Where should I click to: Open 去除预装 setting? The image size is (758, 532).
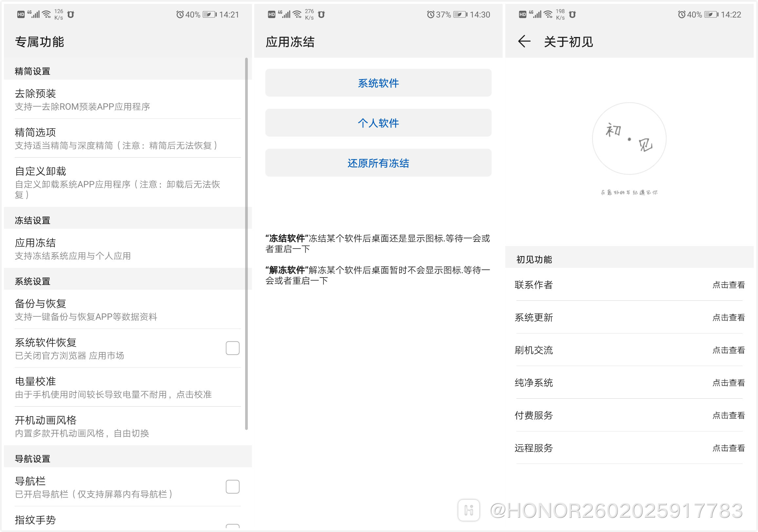coord(128,99)
